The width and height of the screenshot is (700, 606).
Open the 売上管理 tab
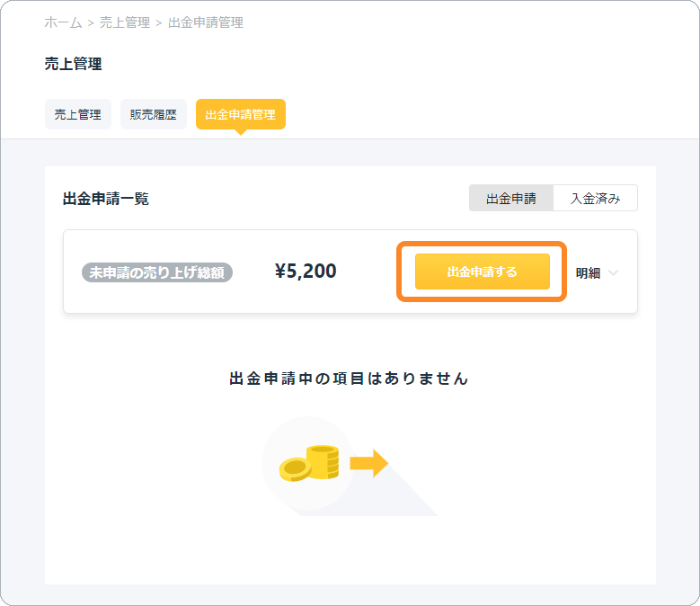click(x=77, y=114)
